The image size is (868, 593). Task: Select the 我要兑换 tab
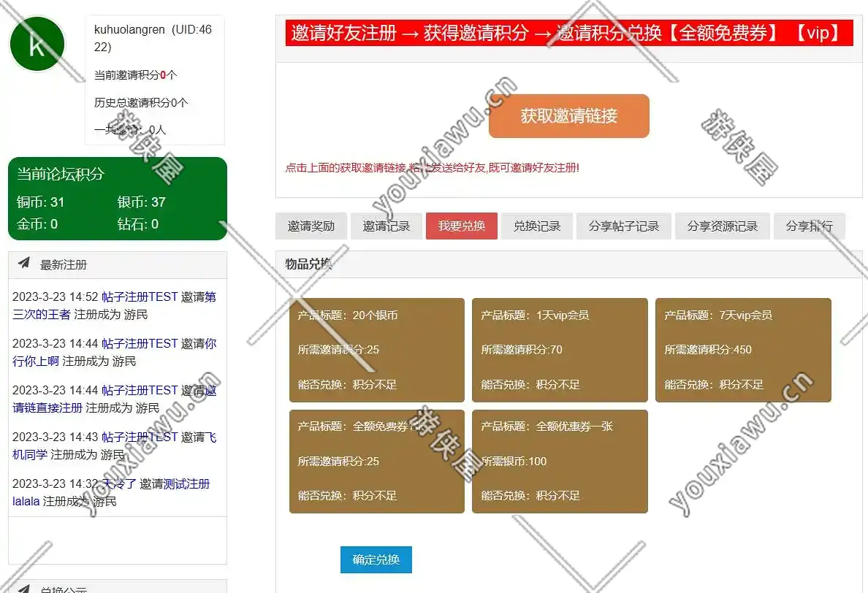pyautogui.click(x=461, y=226)
